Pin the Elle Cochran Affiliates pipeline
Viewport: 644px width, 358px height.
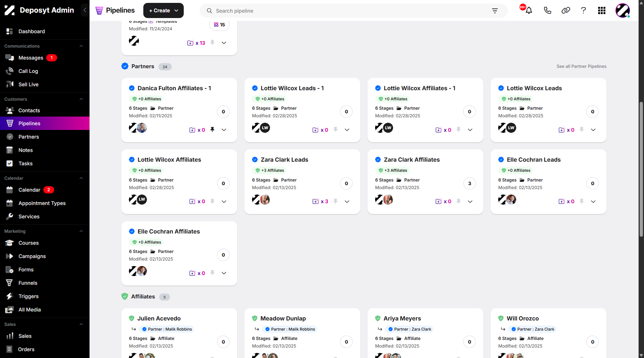[212, 273]
